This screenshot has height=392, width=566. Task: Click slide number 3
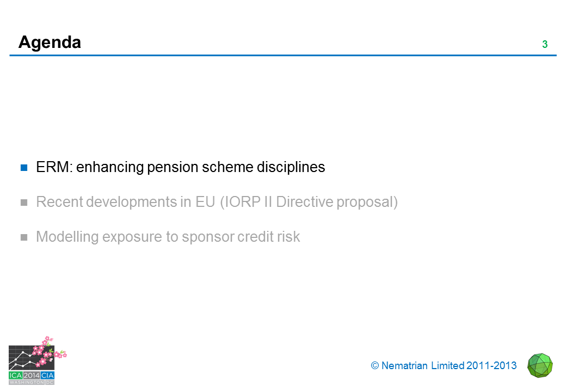tap(545, 45)
